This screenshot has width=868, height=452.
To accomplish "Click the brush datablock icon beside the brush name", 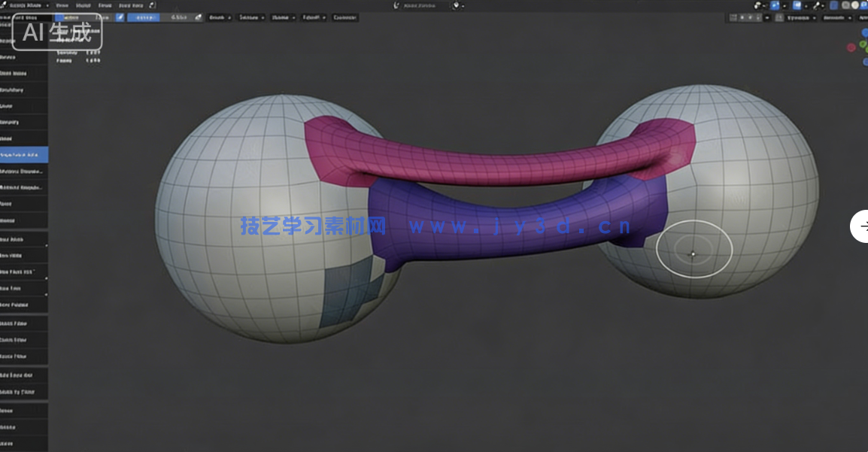I will pyautogui.click(x=120, y=17).
